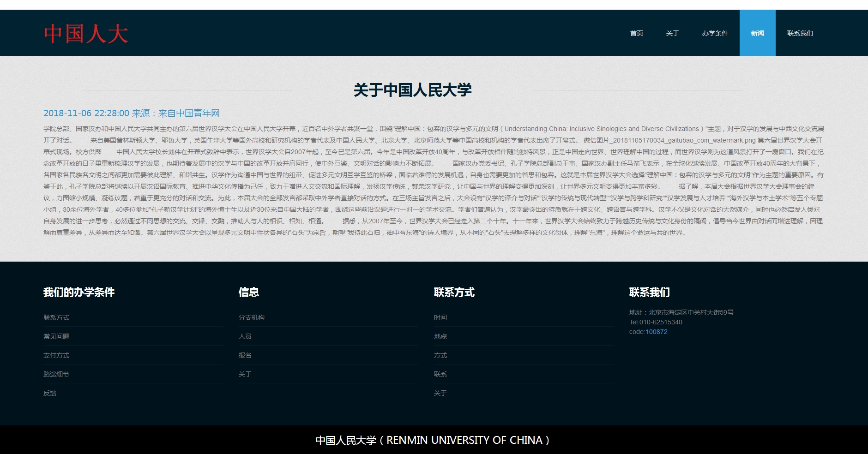Go to the 关于 page in top navigation
Viewport: 868px width, 454px height.
[672, 33]
